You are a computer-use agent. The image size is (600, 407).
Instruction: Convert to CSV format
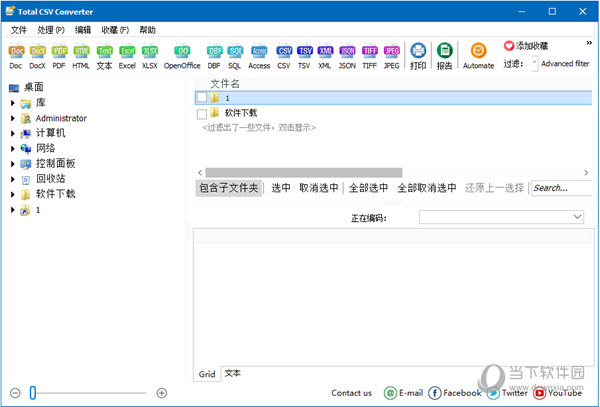click(284, 57)
